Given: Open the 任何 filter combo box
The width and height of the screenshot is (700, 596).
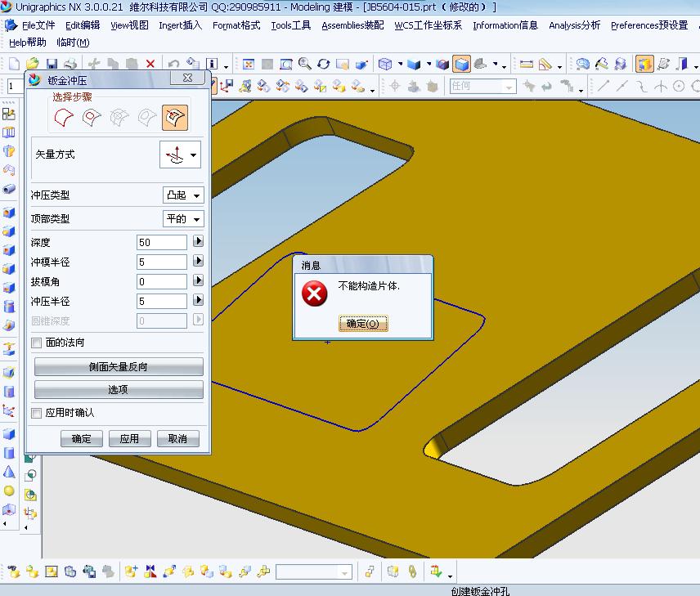Looking at the screenshot, I should point(483,86).
